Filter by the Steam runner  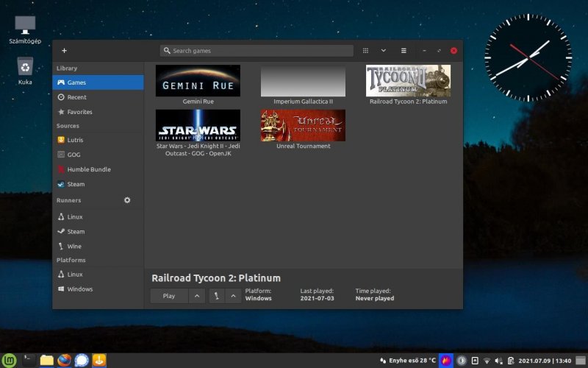98,231
